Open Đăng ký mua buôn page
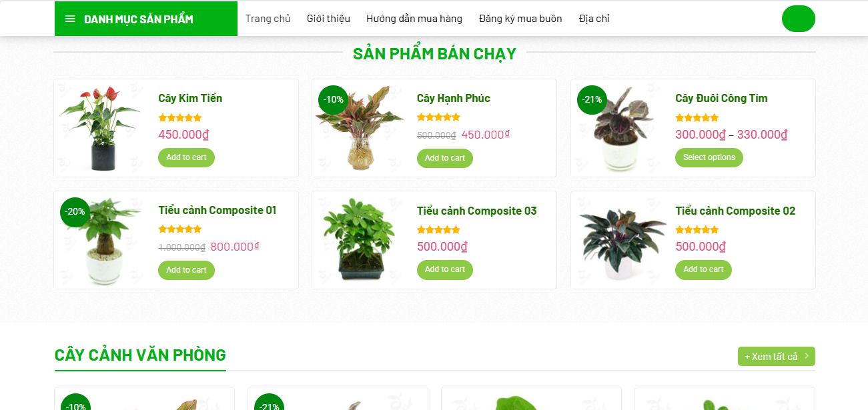 coord(520,19)
